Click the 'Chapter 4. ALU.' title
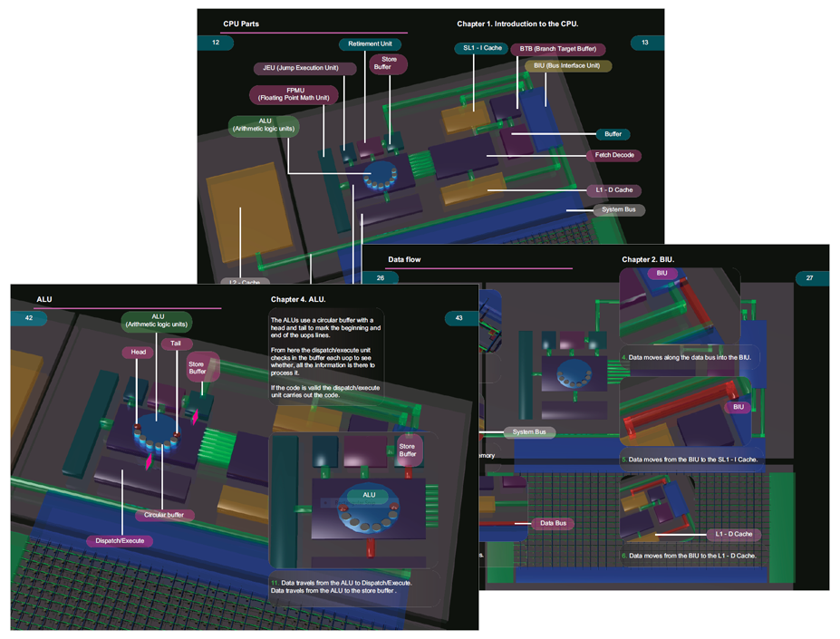Viewport: 840px width, 639px height. pos(298,300)
